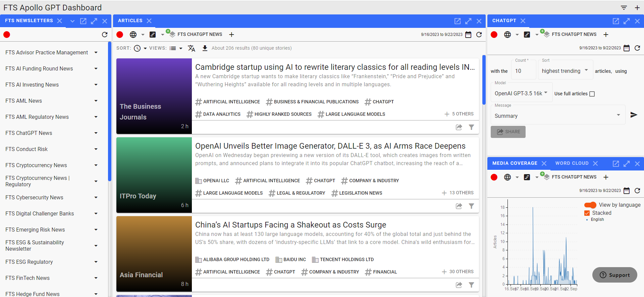
Task: Select the FTS Newsletters tab
Action: point(29,21)
